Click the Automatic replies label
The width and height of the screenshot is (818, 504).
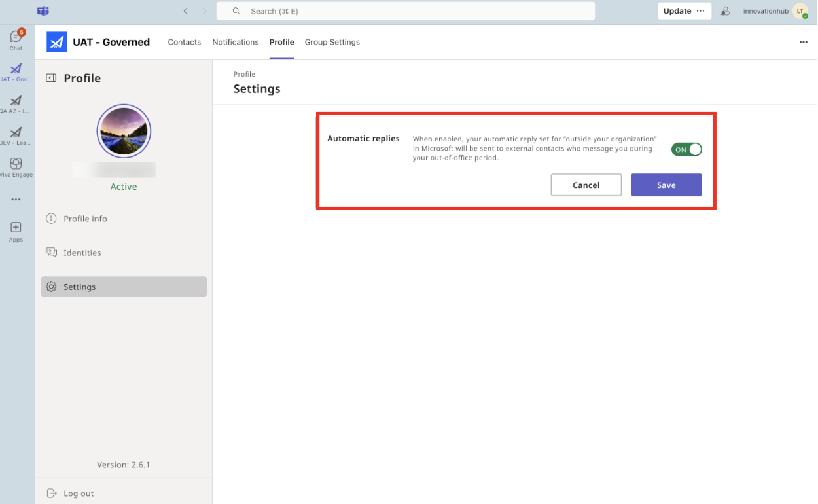pos(363,139)
